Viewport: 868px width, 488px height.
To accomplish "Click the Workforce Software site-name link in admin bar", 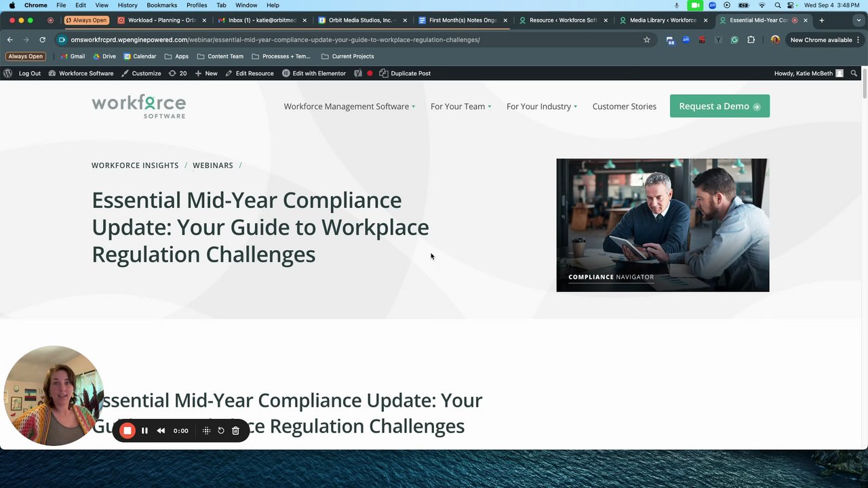I will [x=81, y=73].
